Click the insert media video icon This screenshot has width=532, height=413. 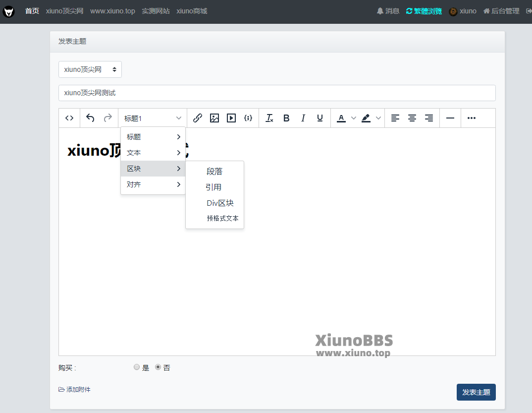point(231,118)
